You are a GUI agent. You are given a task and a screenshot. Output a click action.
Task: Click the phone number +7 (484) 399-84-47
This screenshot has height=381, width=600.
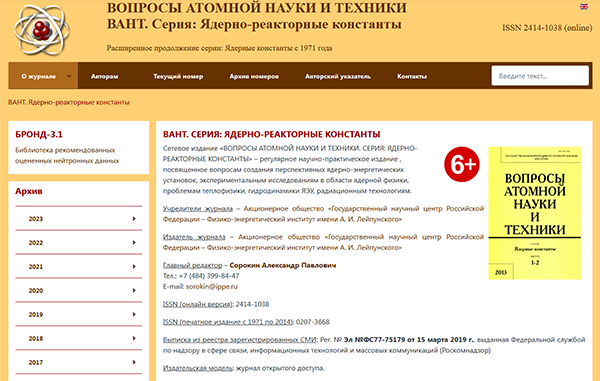[209, 275]
